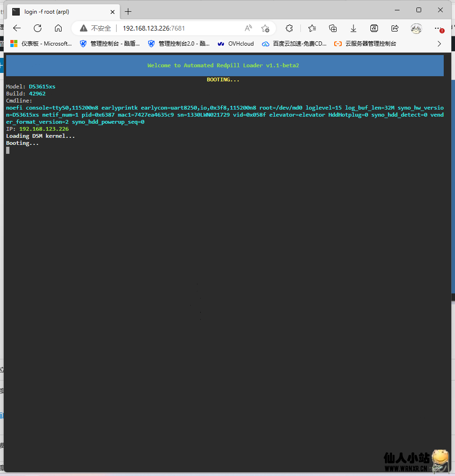
Task: Refresh the terminal page
Action: point(38,28)
